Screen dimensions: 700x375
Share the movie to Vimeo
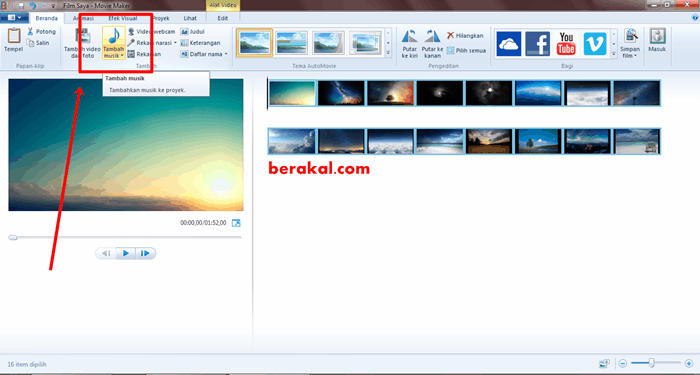click(595, 44)
